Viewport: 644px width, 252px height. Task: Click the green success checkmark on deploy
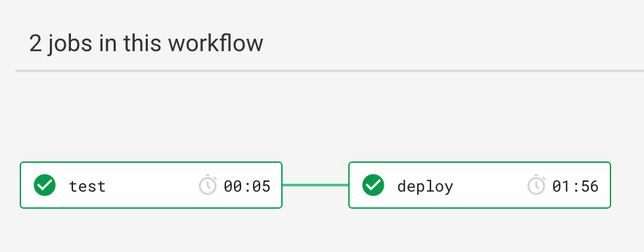[373, 185]
